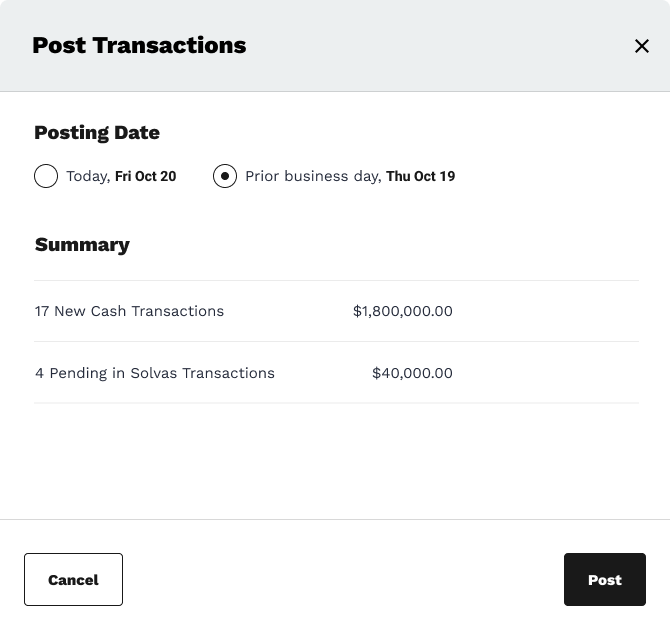Click the Thu Oct 19 date text
The width and height of the screenshot is (670, 640).
coord(420,176)
